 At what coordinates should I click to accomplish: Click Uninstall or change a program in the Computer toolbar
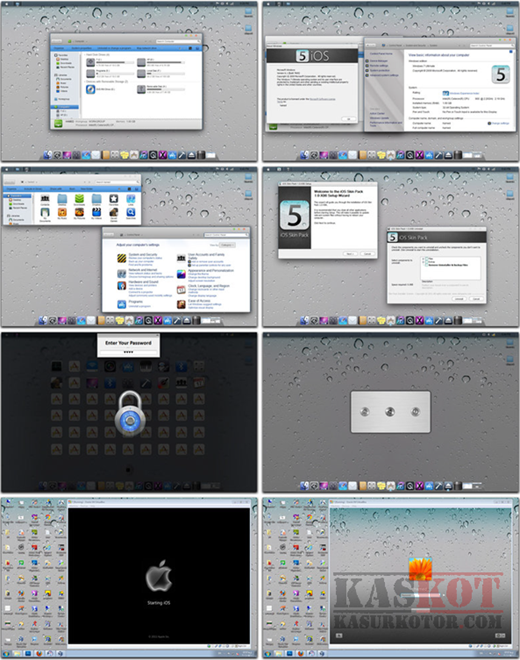tap(115, 48)
